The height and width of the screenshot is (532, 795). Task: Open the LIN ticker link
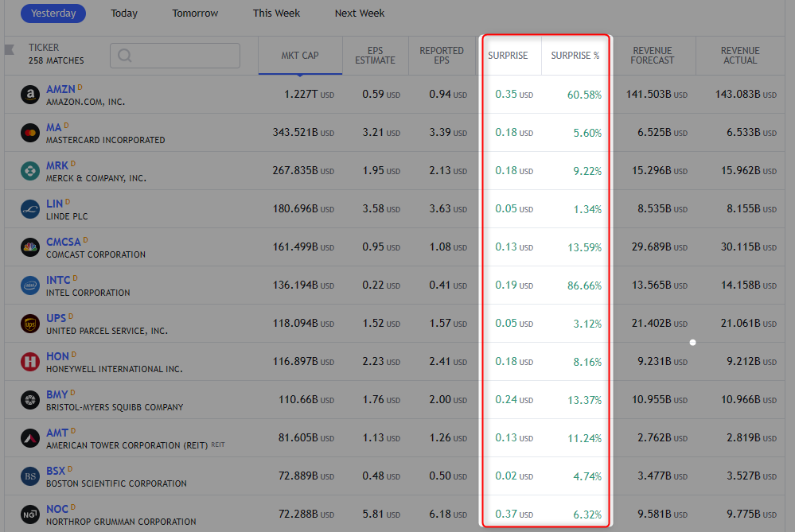tap(54, 204)
